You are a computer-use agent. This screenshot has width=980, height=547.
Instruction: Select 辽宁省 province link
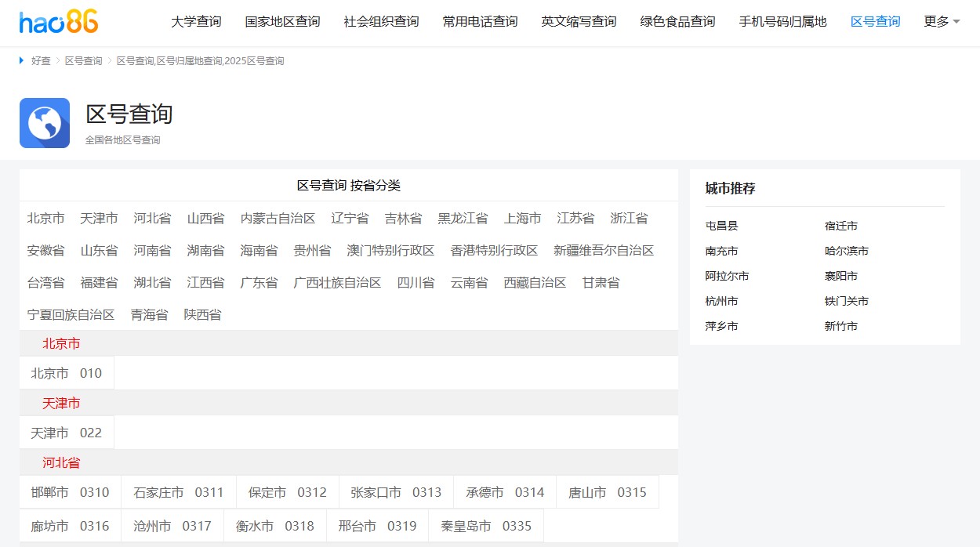(350, 219)
